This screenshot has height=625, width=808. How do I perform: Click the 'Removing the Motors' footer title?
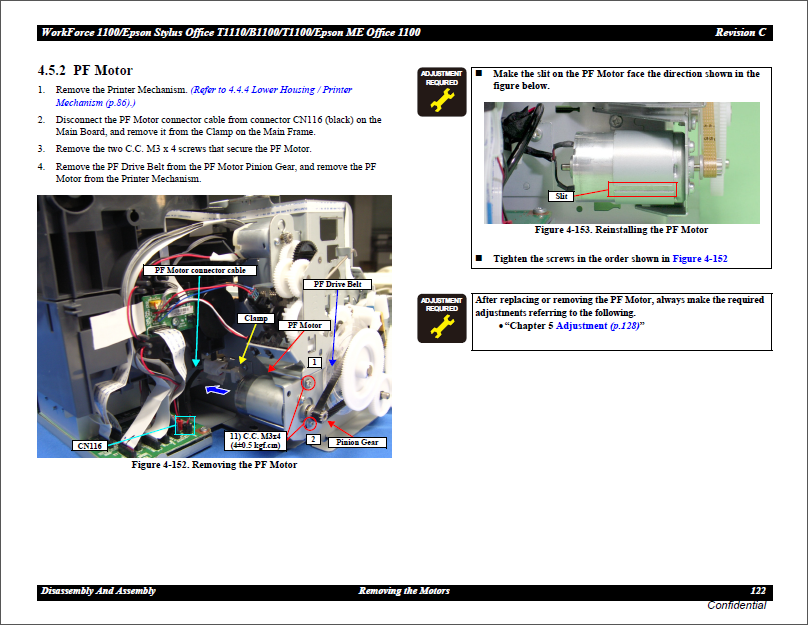403,591
